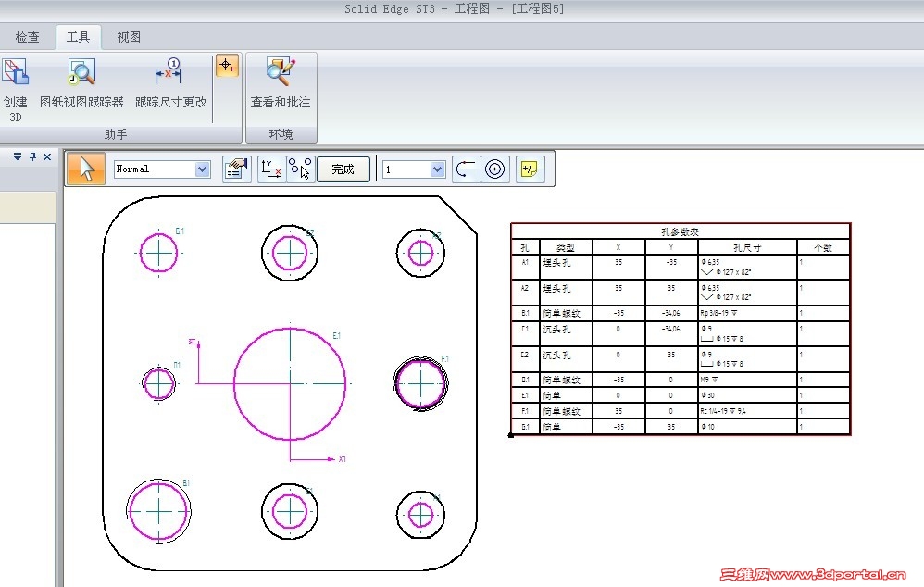The height and width of the screenshot is (587, 924).
Task: Open the side pane options arrow menu
Action: click(x=18, y=156)
